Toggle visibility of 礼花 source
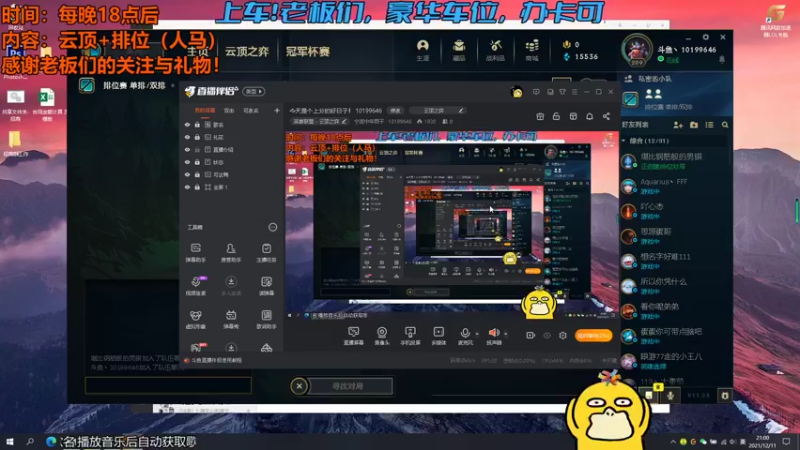Screen dimensions: 800x450 pyautogui.click(x=187, y=137)
